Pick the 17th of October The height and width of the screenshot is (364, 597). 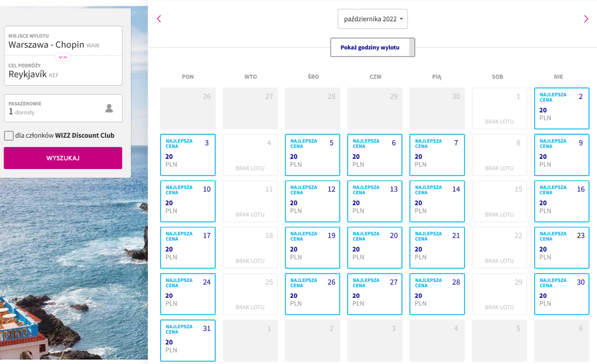coord(188,248)
